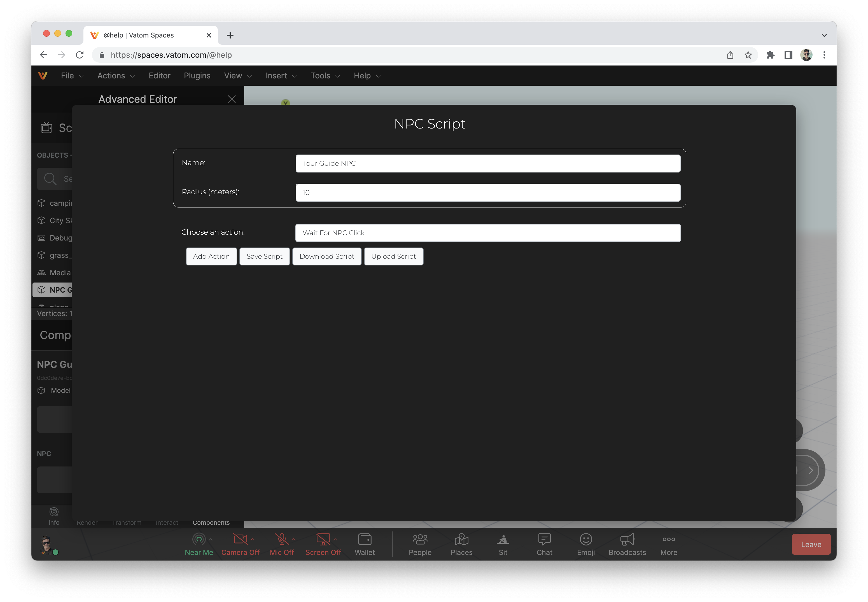Image resolution: width=868 pixels, height=602 pixels.
Task: Click the address bar URL
Action: pos(171,55)
